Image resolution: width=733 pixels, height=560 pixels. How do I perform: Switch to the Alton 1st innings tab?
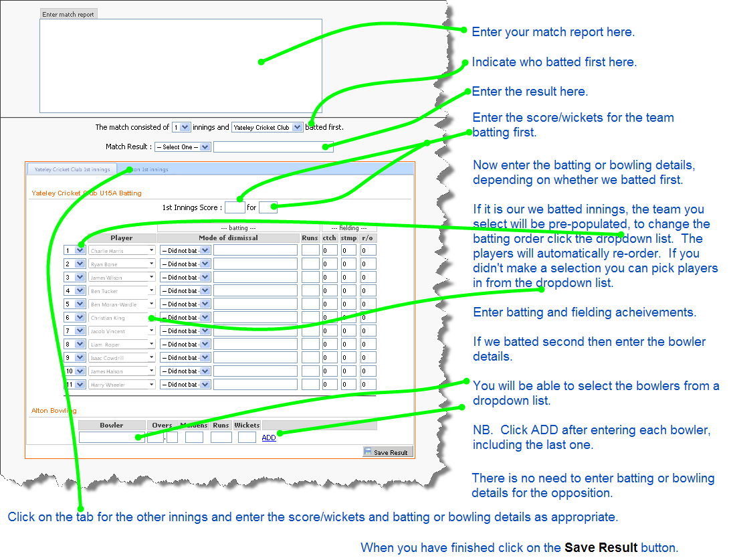148,169
